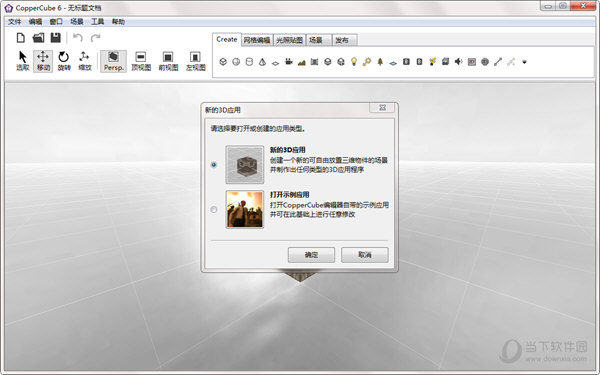The image size is (600, 375).
Task: Add a sphere mesh to scene
Action: (236, 62)
